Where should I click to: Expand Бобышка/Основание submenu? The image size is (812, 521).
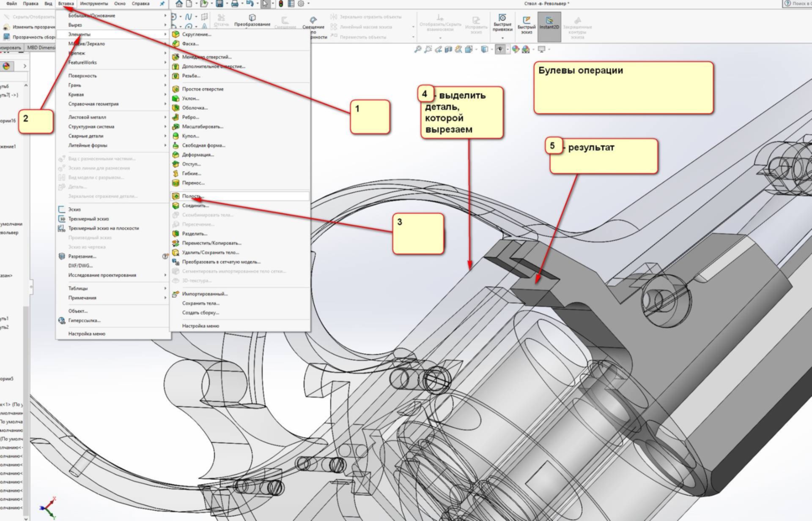pyautogui.click(x=113, y=16)
